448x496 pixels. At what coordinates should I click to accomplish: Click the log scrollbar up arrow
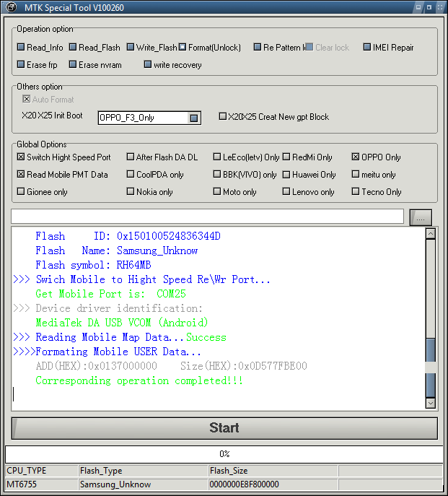click(x=430, y=234)
